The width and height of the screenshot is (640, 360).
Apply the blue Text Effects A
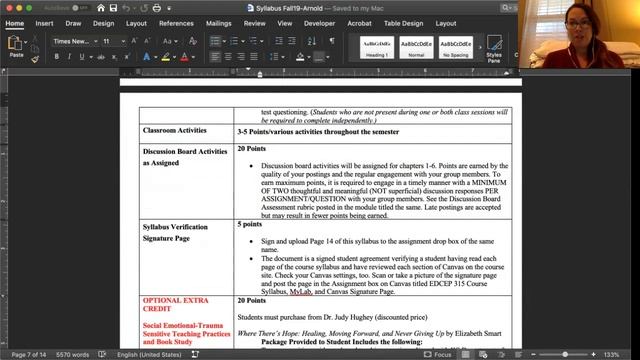coord(146,57)
